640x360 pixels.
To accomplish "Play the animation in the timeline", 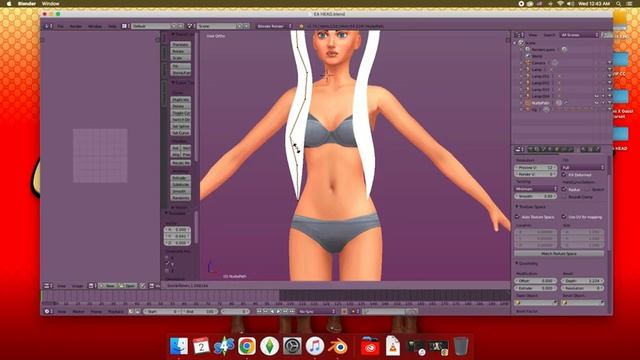I will point(279,311).
